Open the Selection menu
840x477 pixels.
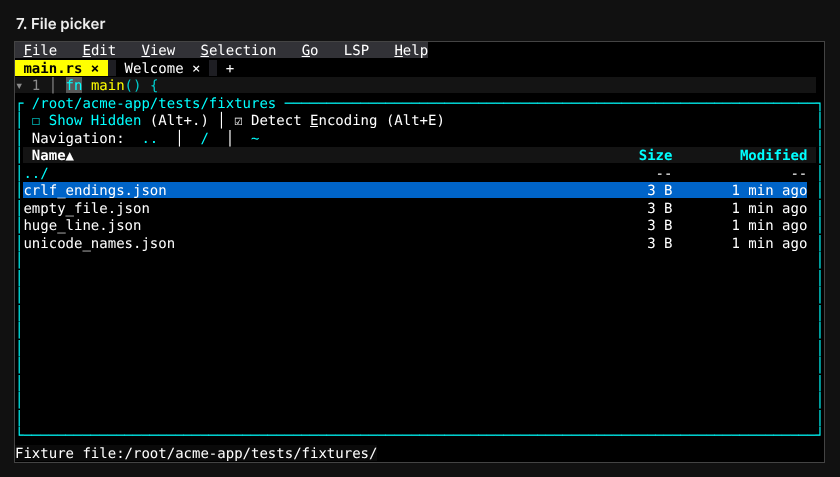[238, 50]
